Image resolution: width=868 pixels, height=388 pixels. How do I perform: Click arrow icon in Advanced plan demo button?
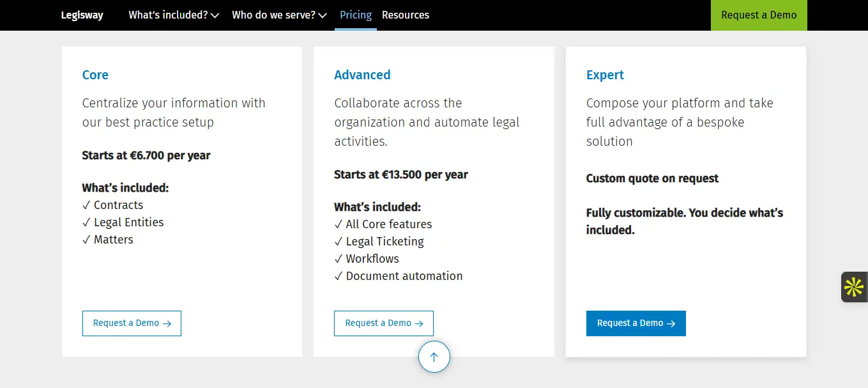(x=419, y=323)
